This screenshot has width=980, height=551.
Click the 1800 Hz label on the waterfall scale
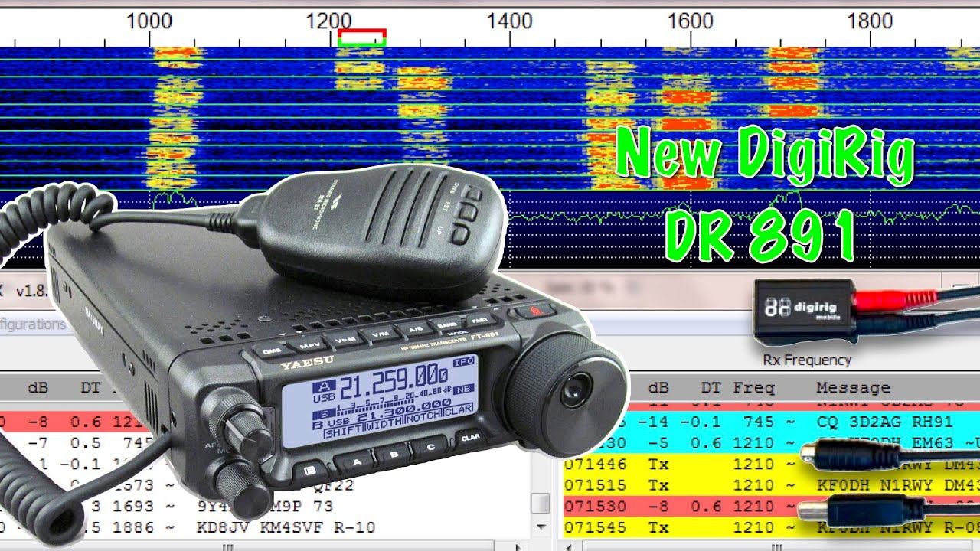[871, 21]
